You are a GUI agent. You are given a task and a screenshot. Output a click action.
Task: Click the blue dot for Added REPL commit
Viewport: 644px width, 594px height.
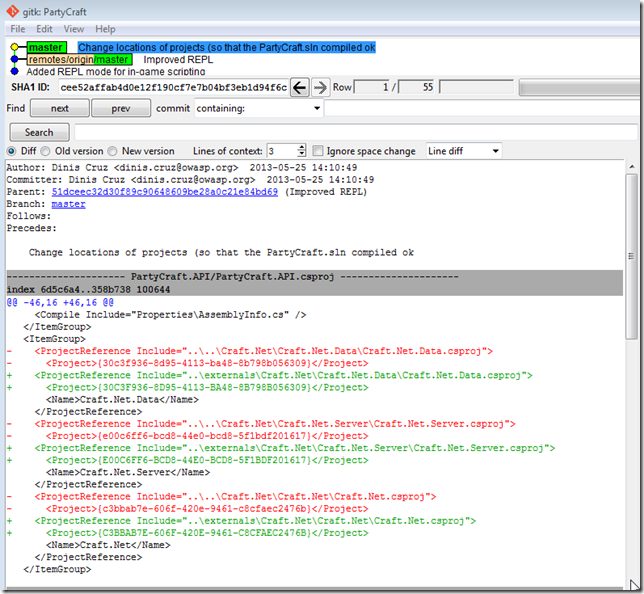pos(14,71)
